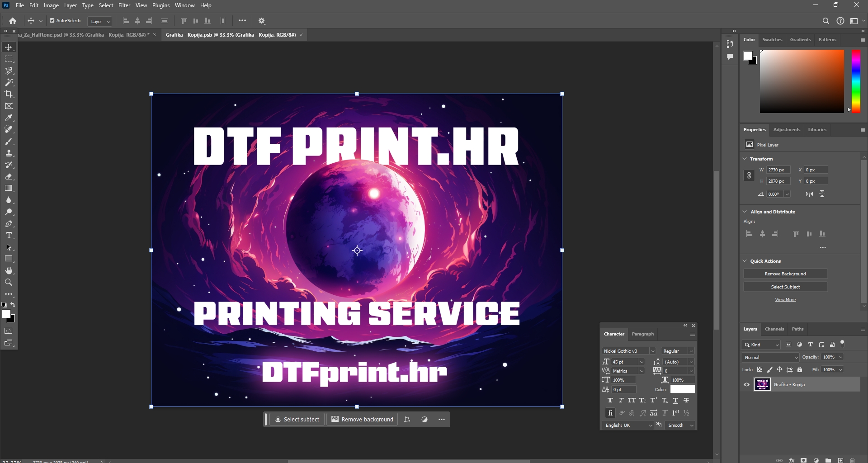
Task: Toggle link width and height proportions
Action: 749,175
